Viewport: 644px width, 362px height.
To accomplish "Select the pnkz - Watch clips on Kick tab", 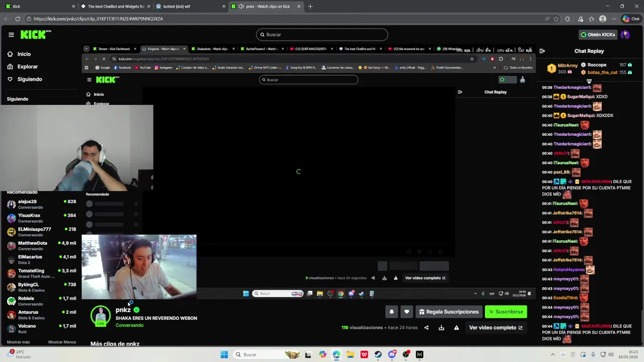I will coord(266,7).
